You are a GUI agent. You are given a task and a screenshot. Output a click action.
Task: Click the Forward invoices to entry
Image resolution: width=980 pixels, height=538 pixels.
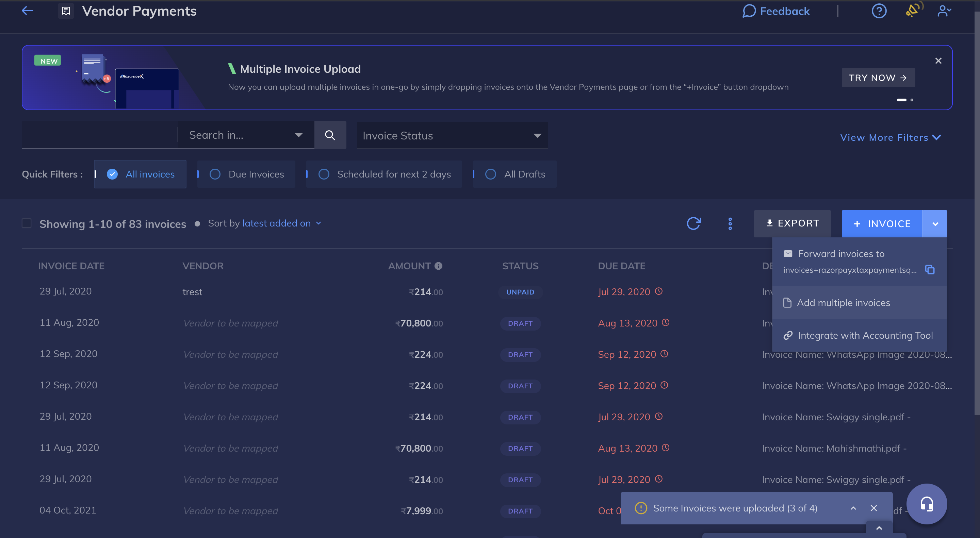(x=859, y=262)
